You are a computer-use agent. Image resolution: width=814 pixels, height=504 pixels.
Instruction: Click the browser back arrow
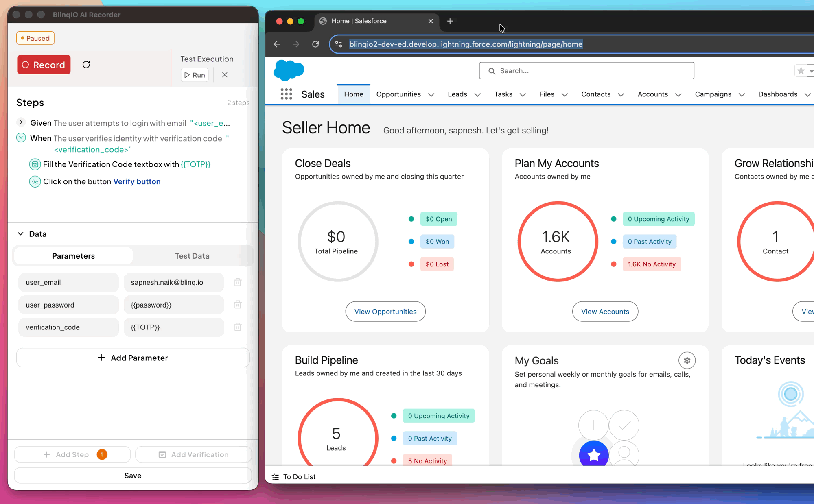coord(277,44)
